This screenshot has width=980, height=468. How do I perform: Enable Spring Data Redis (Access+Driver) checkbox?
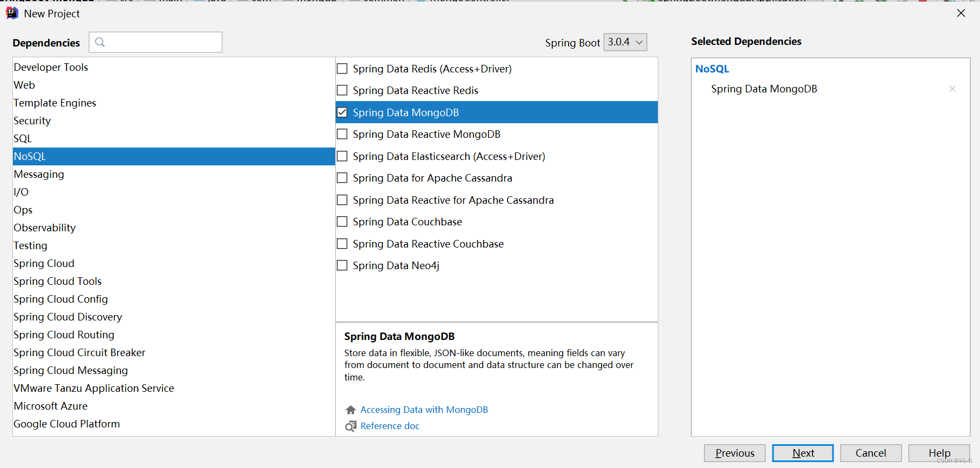tap(342, 69)
